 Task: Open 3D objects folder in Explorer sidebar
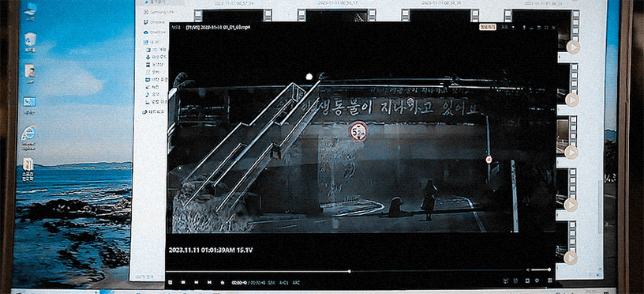[x=156, y=49]
